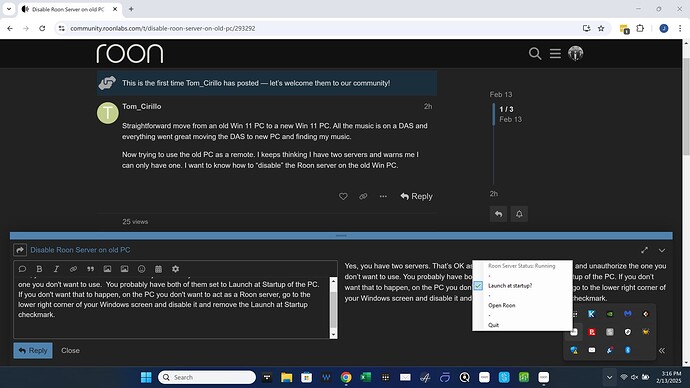The height and width of the screenshot is (388, 690).
Task: Open the composer settings gear options
Action: [x=176, y=269]
